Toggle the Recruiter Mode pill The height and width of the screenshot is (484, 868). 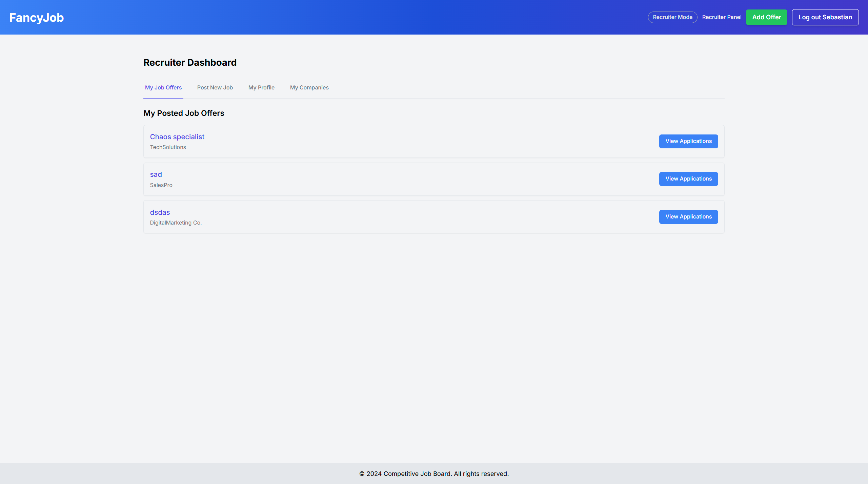coord(672,17)
